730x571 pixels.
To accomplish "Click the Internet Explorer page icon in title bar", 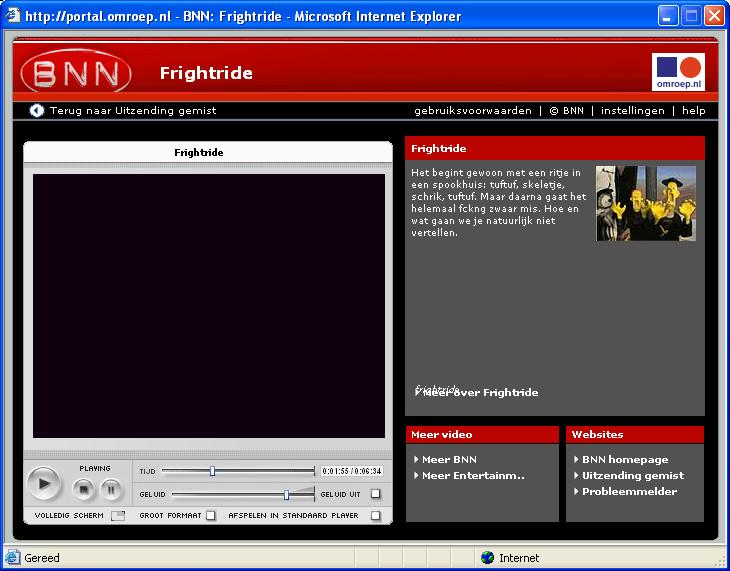I will coord(13,15).
